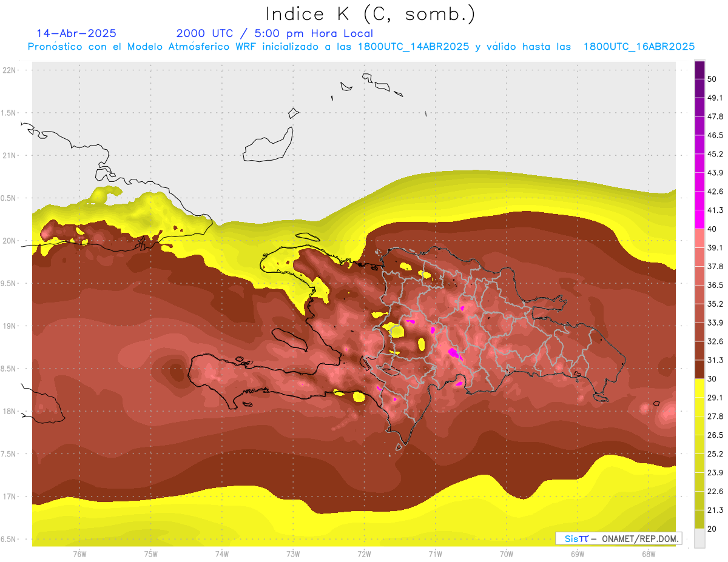
Task: Click the colorbar value "36.5"
Action: pyautogui.click(x=715, y=285)
